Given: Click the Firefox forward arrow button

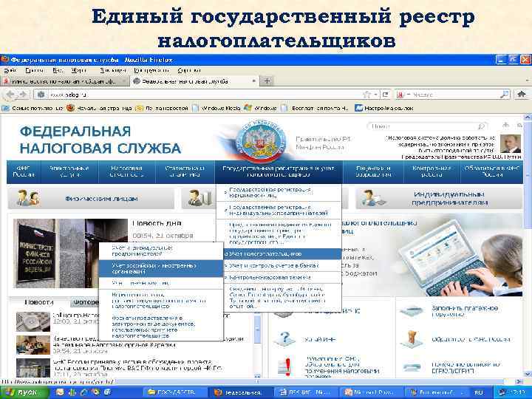Looking at the screenshot, I should (x=23, y=95).
